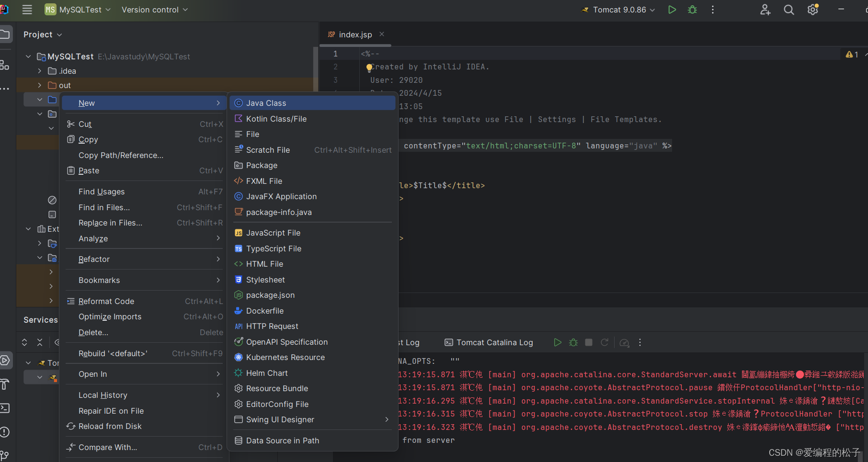
Task: Open Search Everywhere magnifier
Action: tap(789, 10)
